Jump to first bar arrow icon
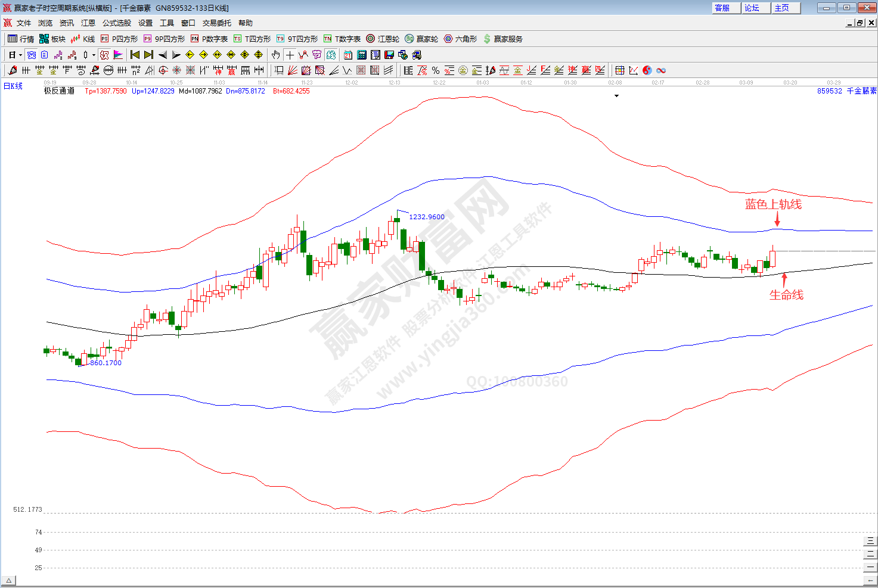 click(135, 55)
